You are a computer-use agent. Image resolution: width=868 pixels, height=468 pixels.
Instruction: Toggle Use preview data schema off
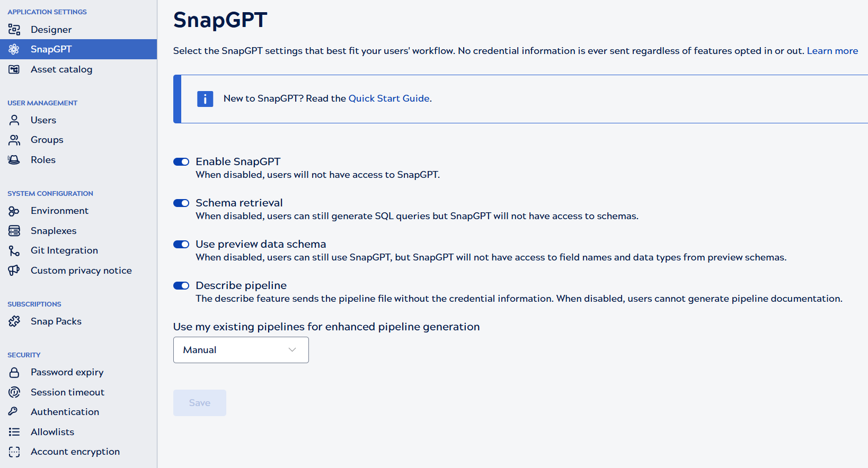pyautogui.click(x=181, y=244)
